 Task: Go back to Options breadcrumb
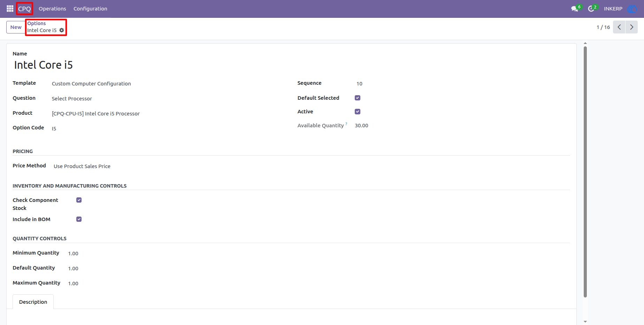click(37, 23)
